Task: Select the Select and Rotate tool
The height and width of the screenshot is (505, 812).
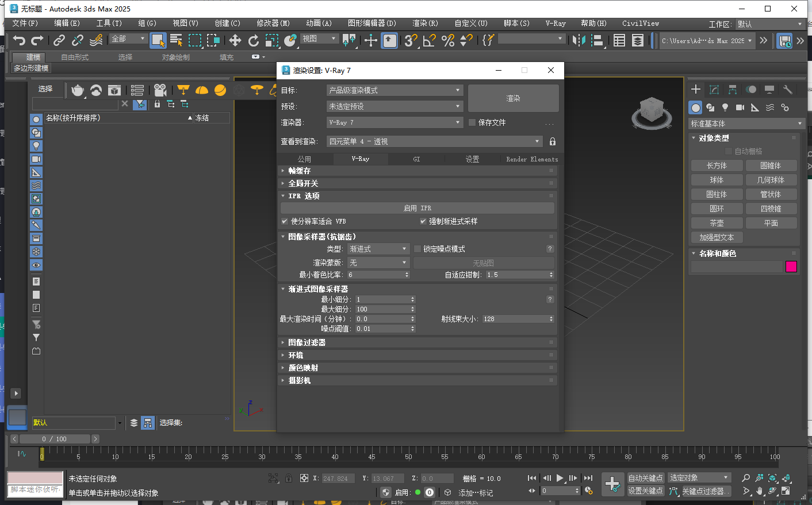Action: pyautogui.click(x=253, y=40)
